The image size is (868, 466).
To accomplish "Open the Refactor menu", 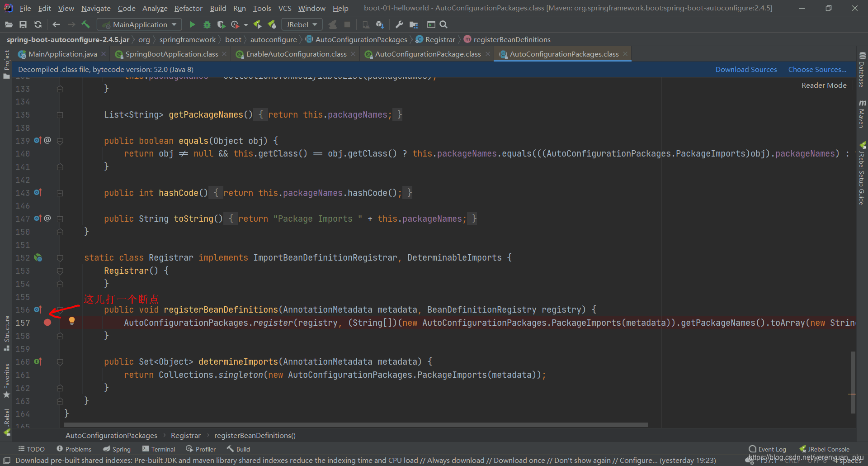I will tap(188, 8).
